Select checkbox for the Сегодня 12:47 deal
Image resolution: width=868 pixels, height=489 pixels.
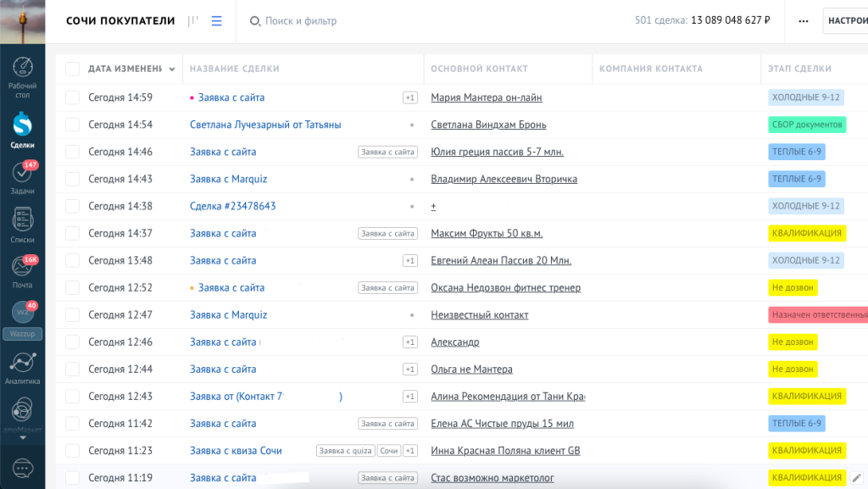coord(72,314)
